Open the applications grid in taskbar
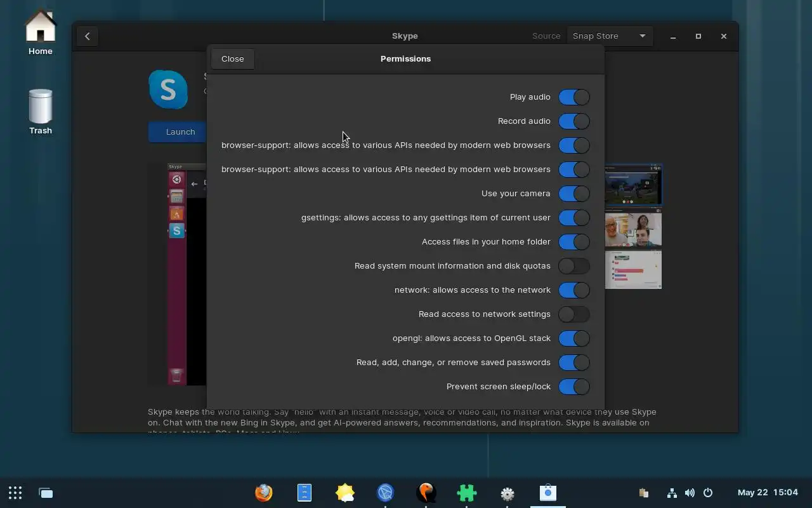 click(15, 493)
